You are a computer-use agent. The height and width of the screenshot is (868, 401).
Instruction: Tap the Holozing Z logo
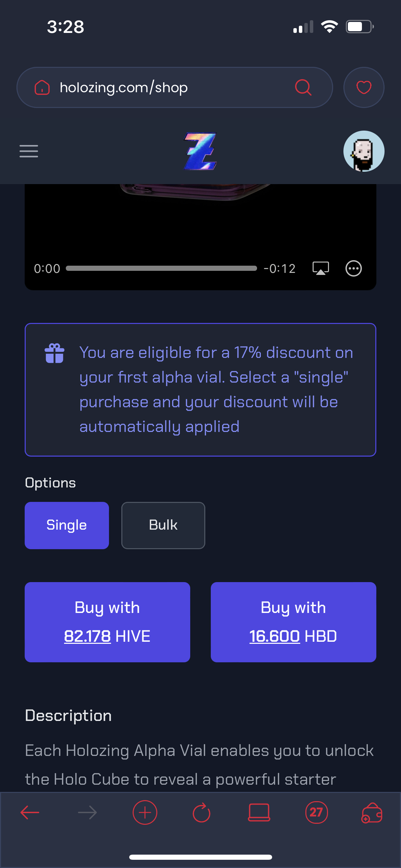tap(200, 151)
